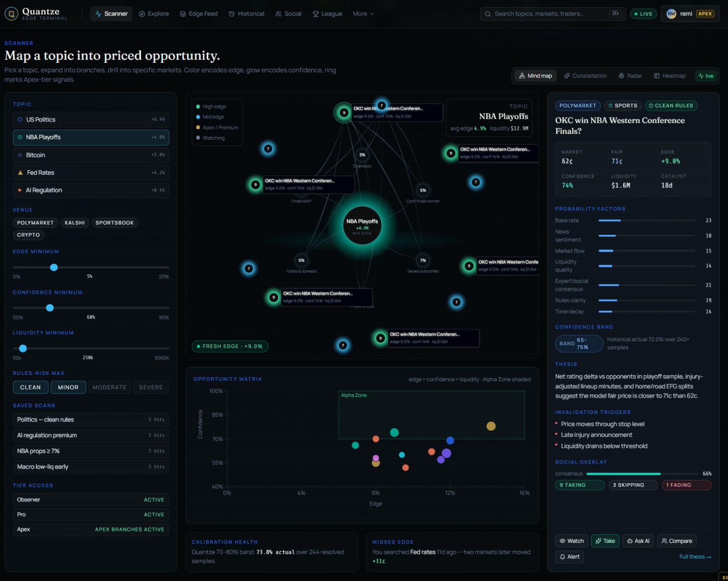Click the Bitcoin topic diamond icon

(x=20, y=155)
